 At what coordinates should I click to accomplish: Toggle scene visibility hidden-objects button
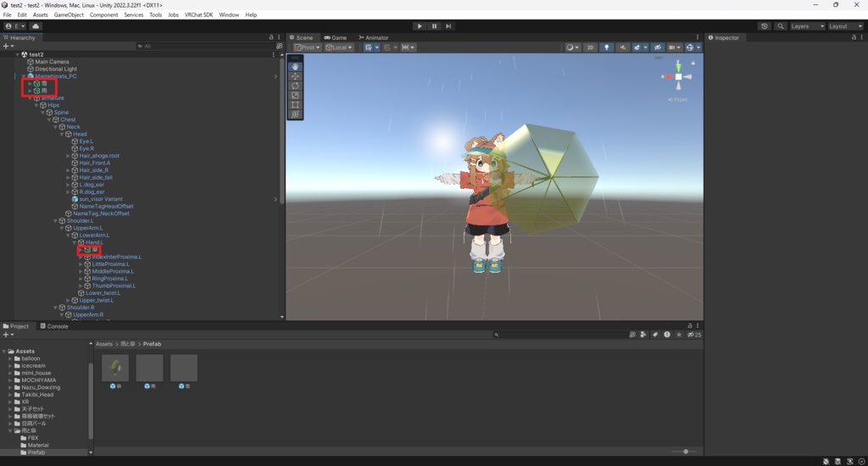click(x=657, y=47)
